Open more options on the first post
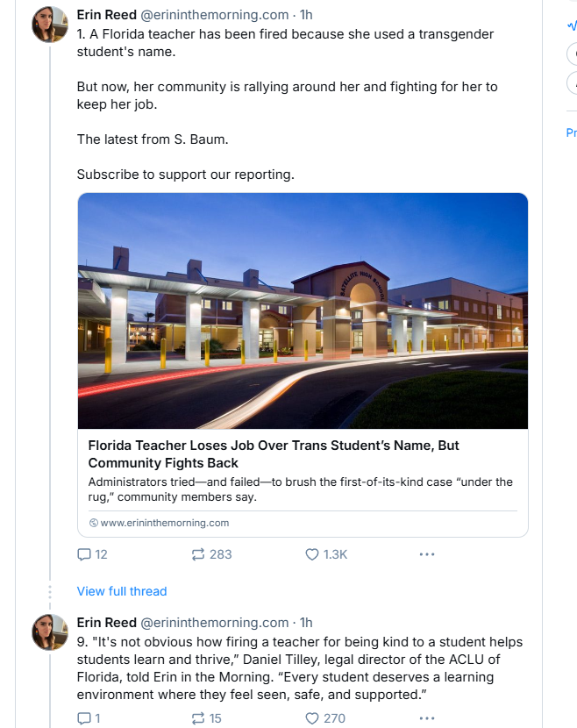This screenshot has height=728, width=577. pyautogui.click(x=427, y=554)
